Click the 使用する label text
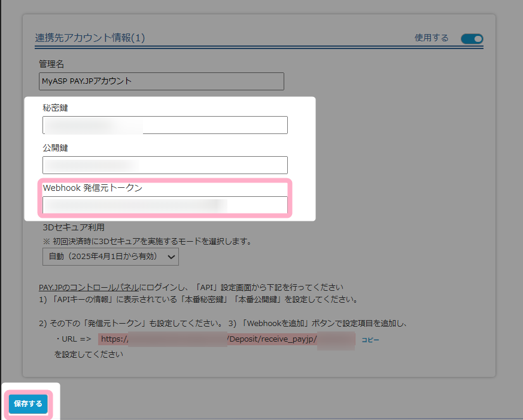 (431, 38)
